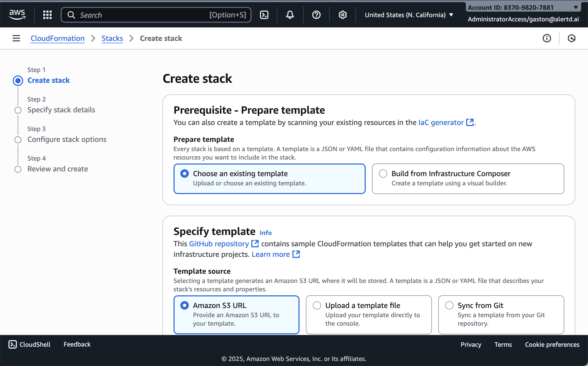Open the notifications bell
This screenshot has width=588, height=366.
pyautogui.click(x=290, y=15)
